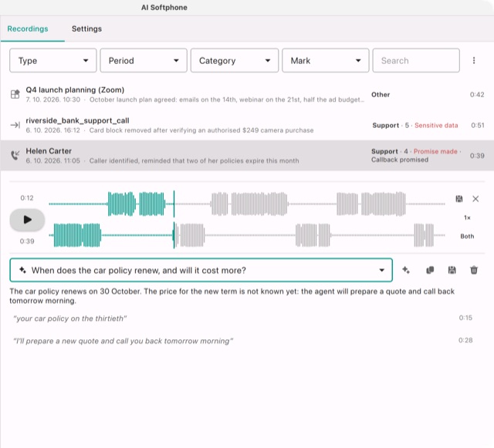The image size is (494, 448).
Task: Click the Other category label
Action: click(381, 94)
